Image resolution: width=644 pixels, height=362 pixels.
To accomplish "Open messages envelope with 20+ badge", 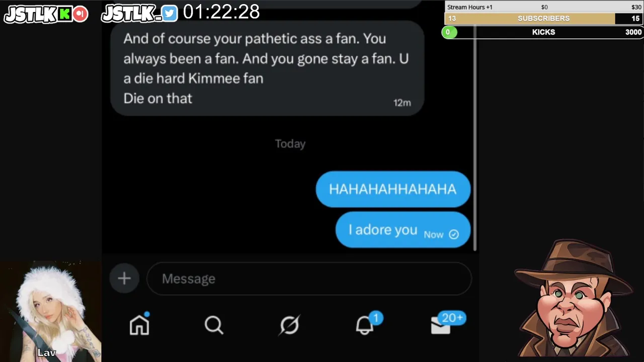I will (x=446, y=323).
